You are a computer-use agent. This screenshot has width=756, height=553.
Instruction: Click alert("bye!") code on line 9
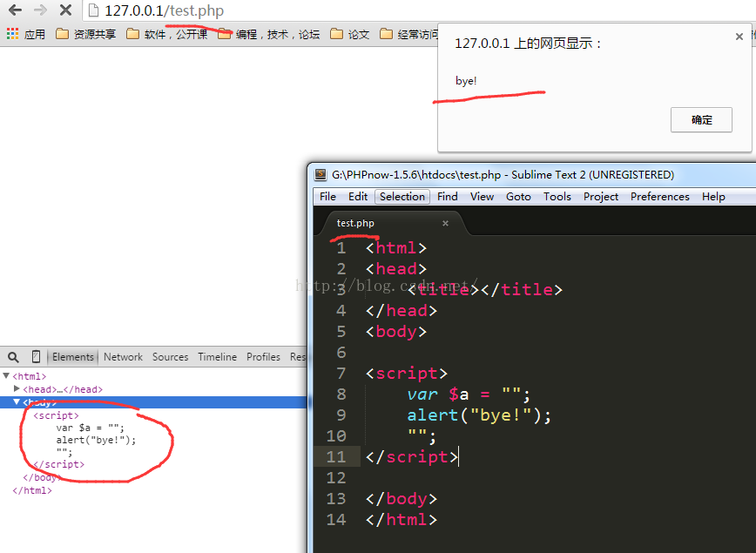[x=479, y=415]
